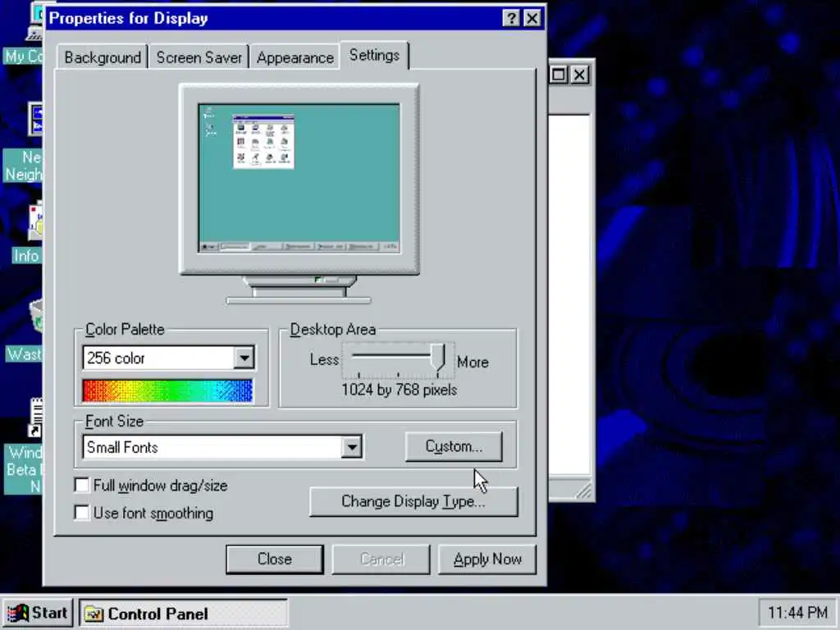Click the More label by slider
Image resolution: width=840 pixels, height=630 pixels.
click(472, 362)
